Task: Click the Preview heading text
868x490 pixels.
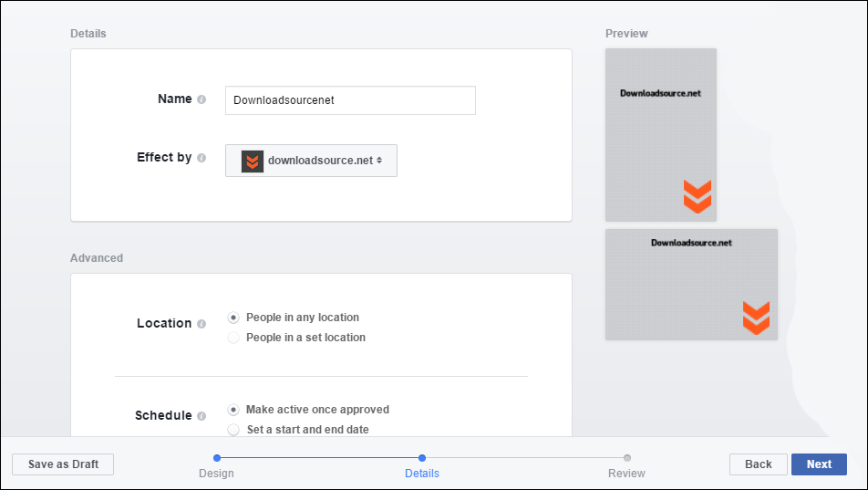Action: point(626,34)
